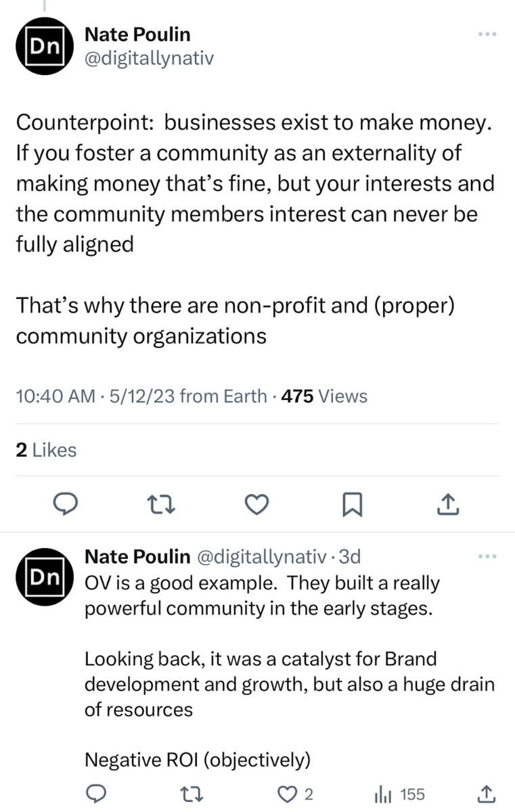
Task: Click Nate Poulin name on reply tweet
Action: click(x=137, y=556)
